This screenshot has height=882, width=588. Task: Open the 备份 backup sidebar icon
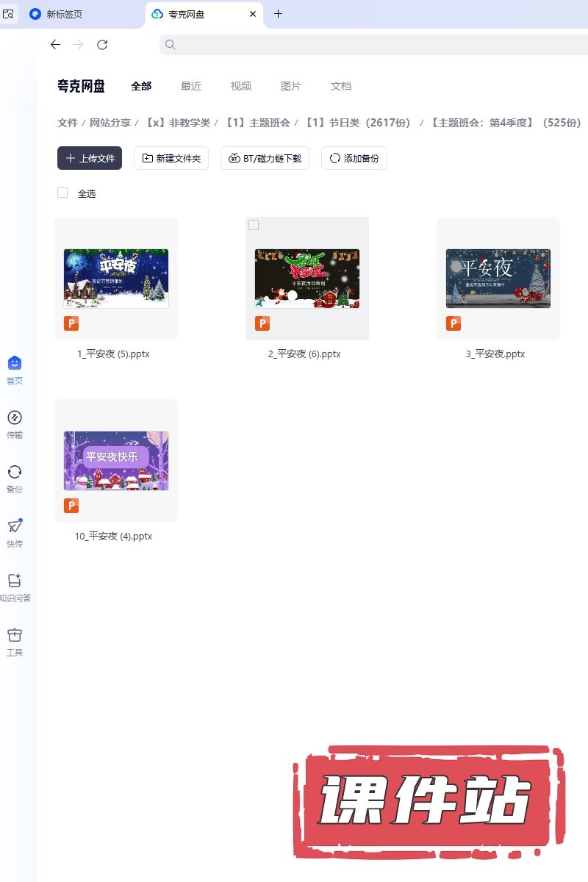[x=15, y=472]
